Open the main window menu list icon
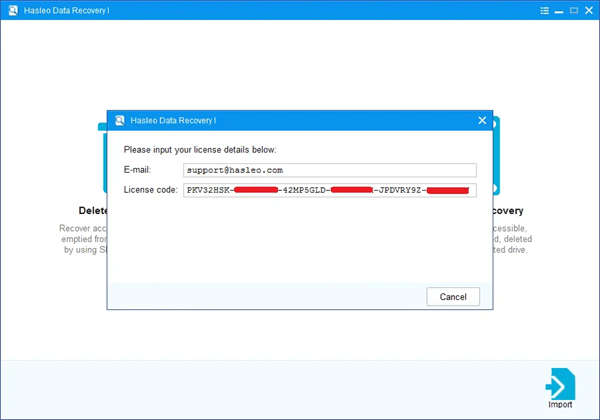 pos(545,11)
